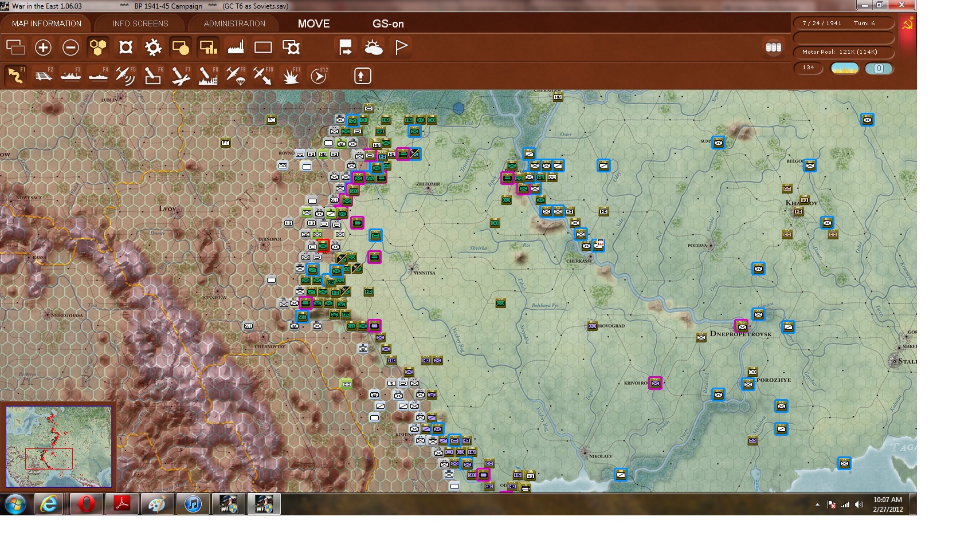Click the Nikolaev city label
This screenshot has width=980, height=552.
601,456
